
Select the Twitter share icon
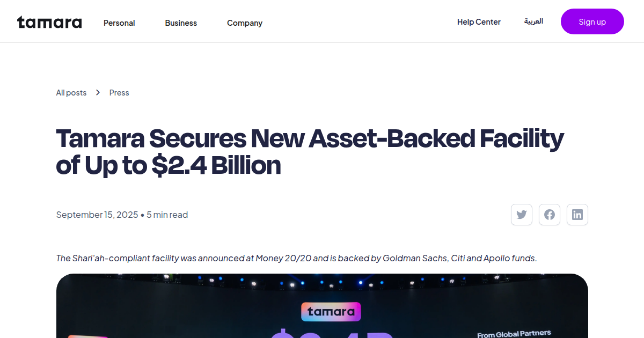[521, 214]
